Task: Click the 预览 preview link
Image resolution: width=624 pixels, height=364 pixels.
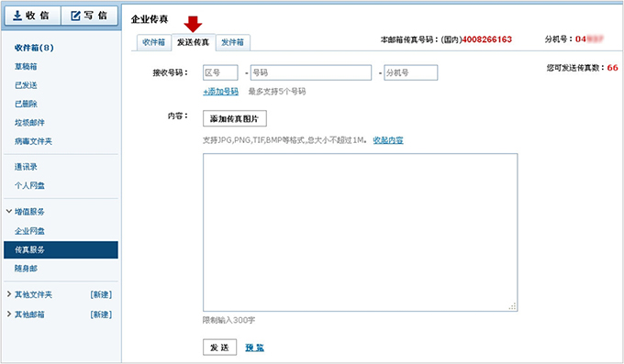Action: click(255, 347)
